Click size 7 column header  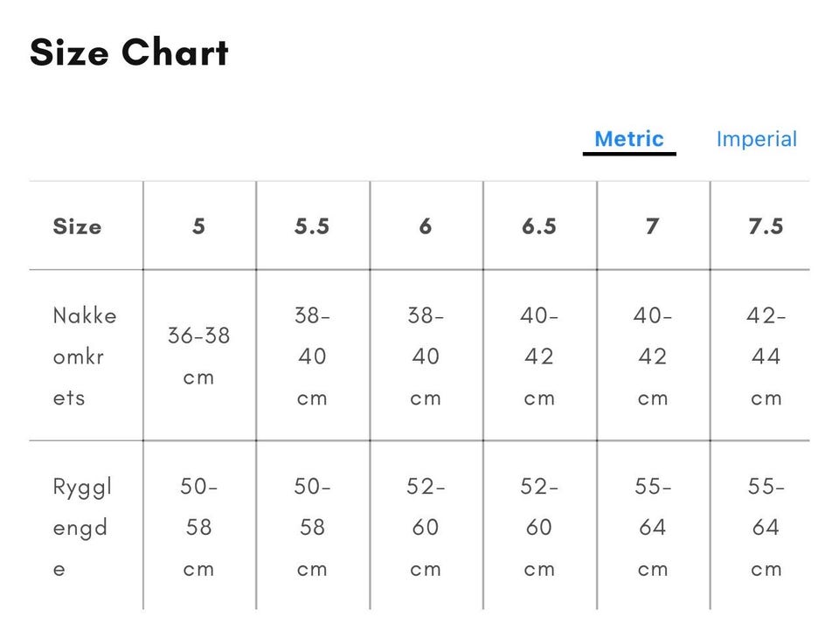pos(652,226)
